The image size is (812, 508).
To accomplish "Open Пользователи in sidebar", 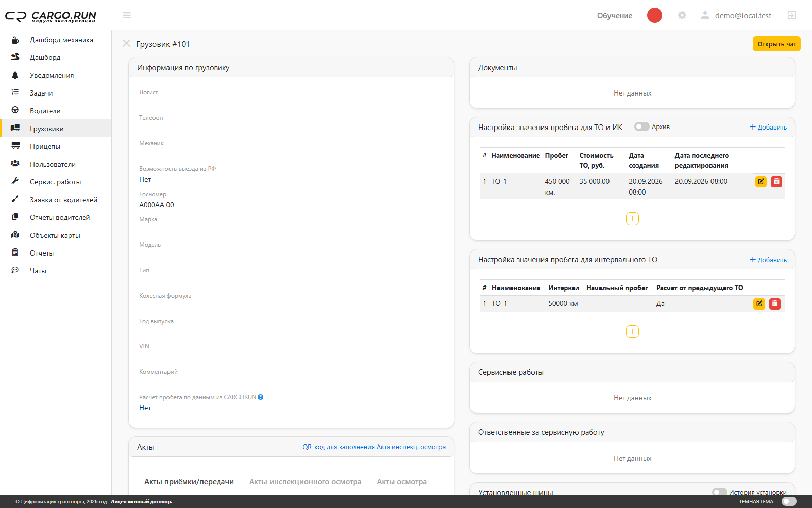I will [x=56, y=164].
